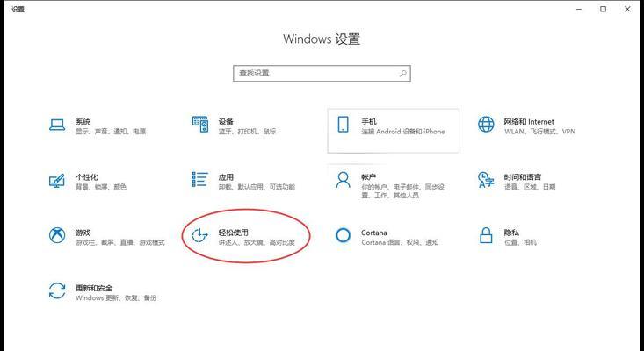Image resolution: width=644 pixels, height=351 pixels.
Task: Click the 显示、声音、通知、电源 description
Action: 111,132
